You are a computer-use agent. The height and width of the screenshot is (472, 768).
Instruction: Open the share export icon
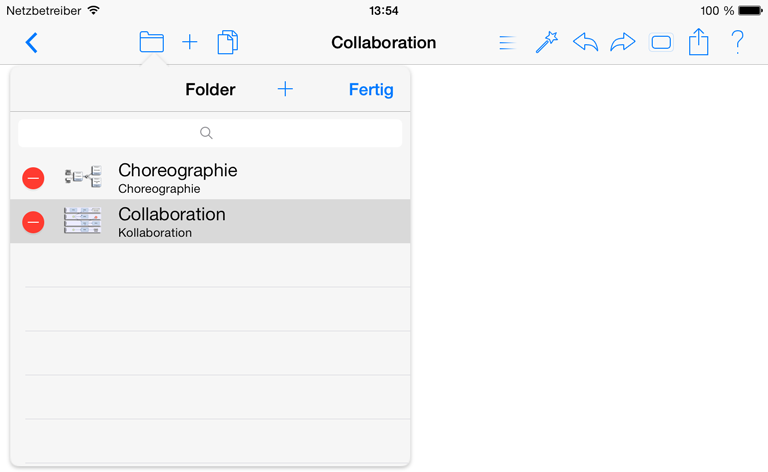[698, 42]
